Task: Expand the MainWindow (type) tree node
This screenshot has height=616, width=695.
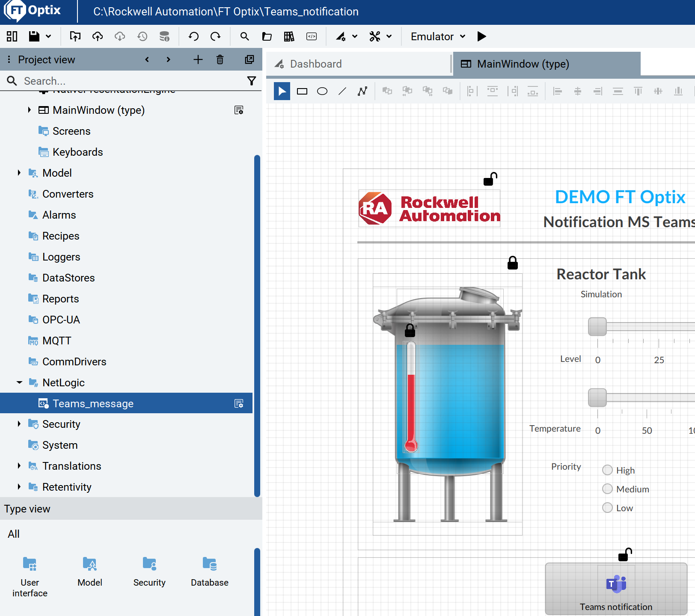Action: [29, 110]
